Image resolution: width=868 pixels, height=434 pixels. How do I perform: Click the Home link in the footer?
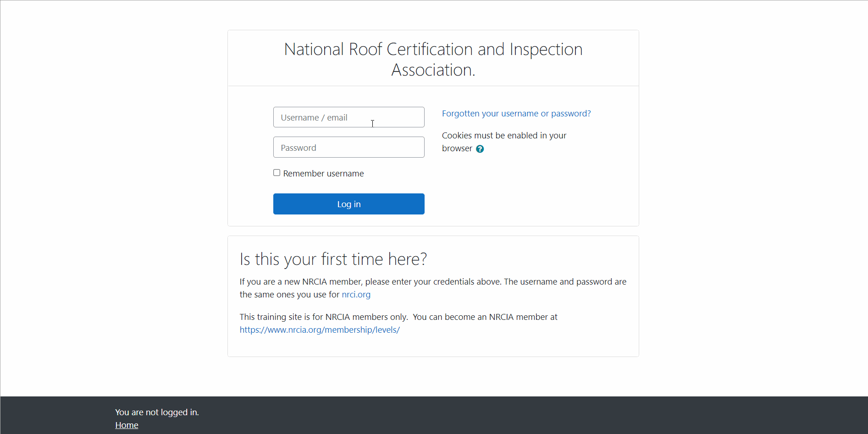coord(126,425)
